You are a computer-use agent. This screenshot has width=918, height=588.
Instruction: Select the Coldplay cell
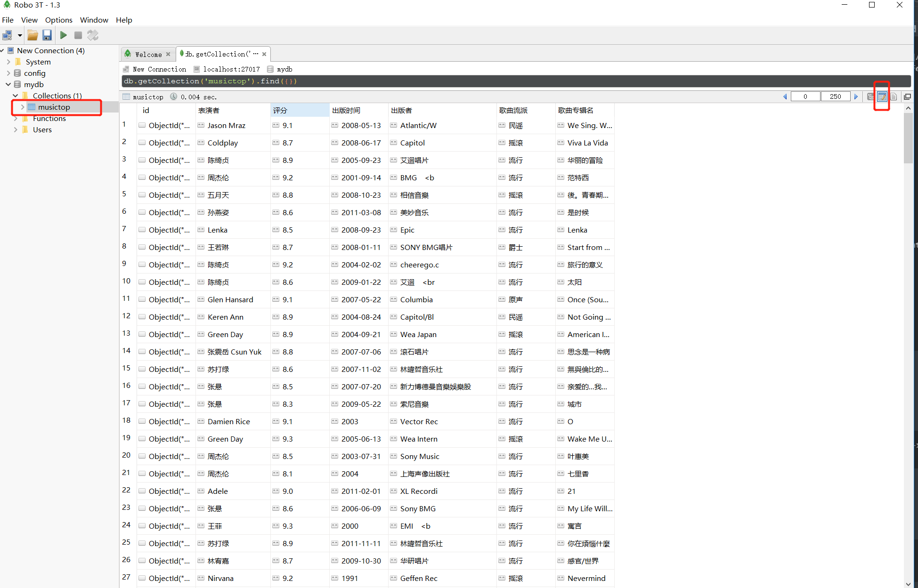pos(233,143)
